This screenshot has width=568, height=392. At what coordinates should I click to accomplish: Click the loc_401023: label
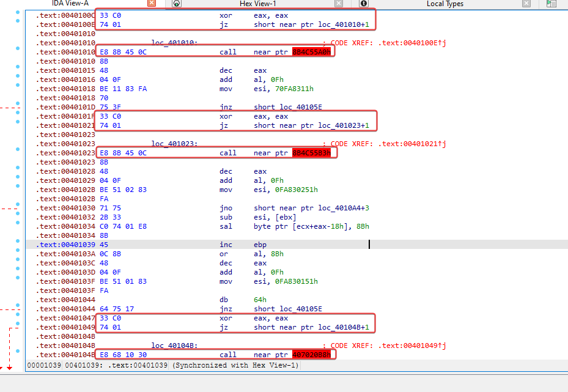click(x=175, y=144)
